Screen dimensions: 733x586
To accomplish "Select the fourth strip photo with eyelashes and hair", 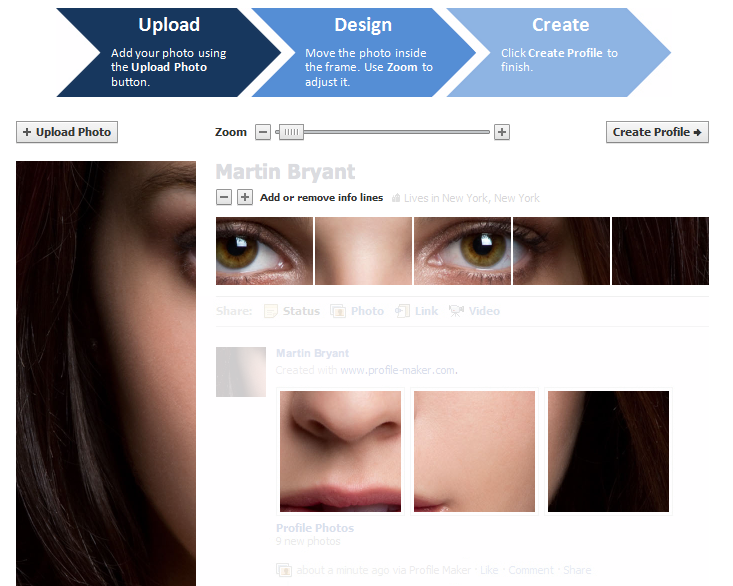I will click(x=561, y=251).
